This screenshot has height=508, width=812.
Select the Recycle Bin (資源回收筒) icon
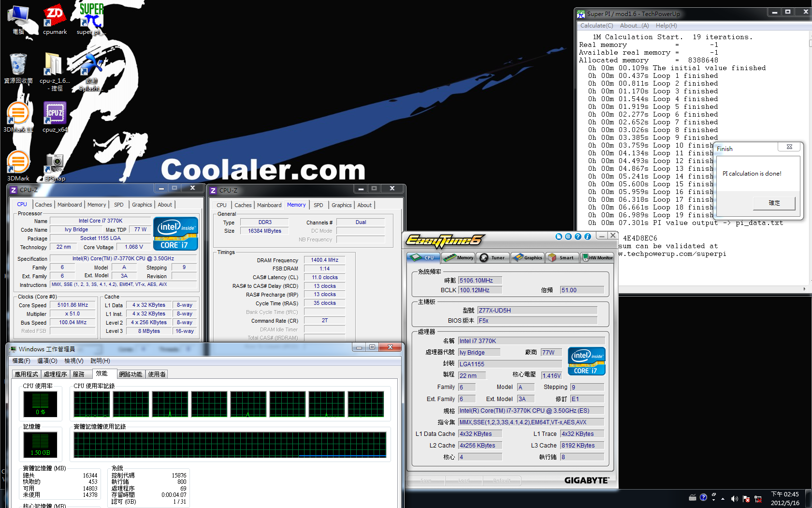18,68
